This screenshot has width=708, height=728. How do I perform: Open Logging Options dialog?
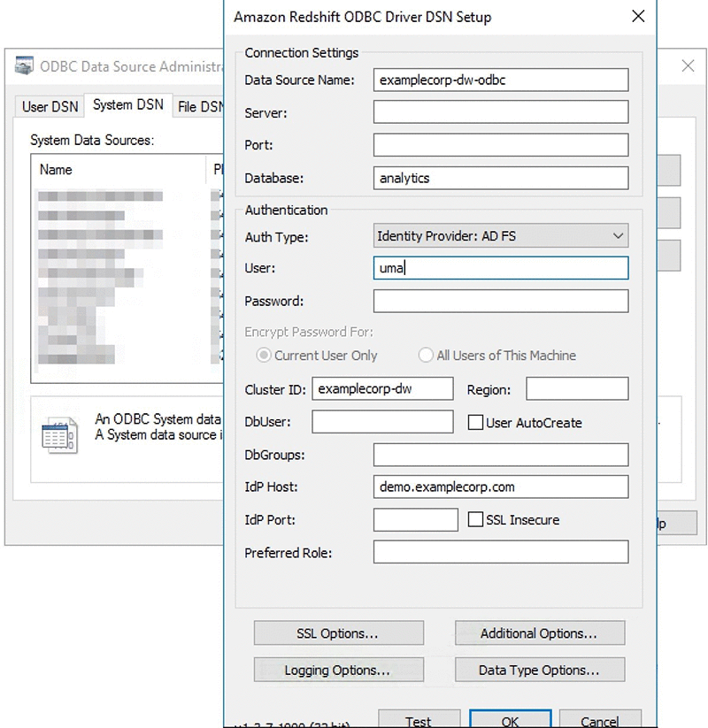coord(339,670)
